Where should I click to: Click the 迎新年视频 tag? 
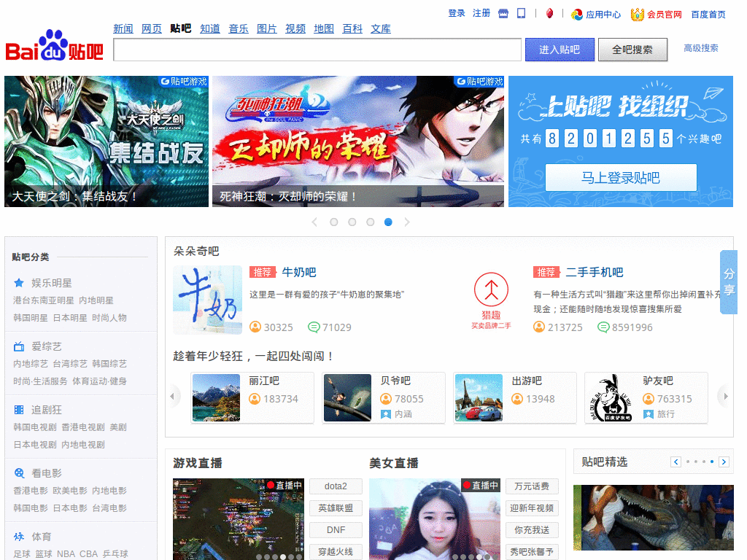pos(532,508)
